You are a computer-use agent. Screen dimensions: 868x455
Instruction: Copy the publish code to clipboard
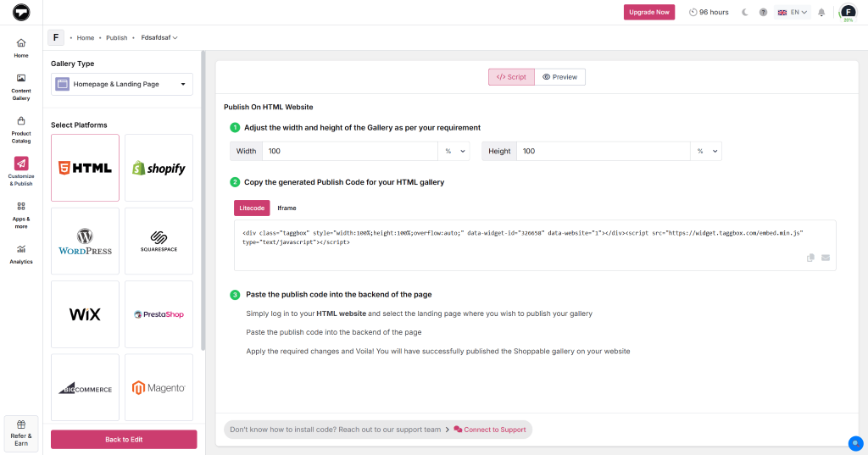click(810, 258)
